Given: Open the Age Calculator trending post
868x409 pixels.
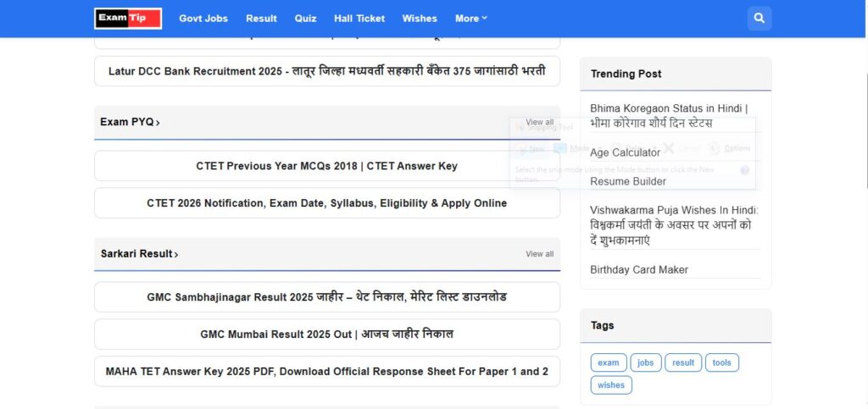Looking at the screenshot, I should point(625,152).
